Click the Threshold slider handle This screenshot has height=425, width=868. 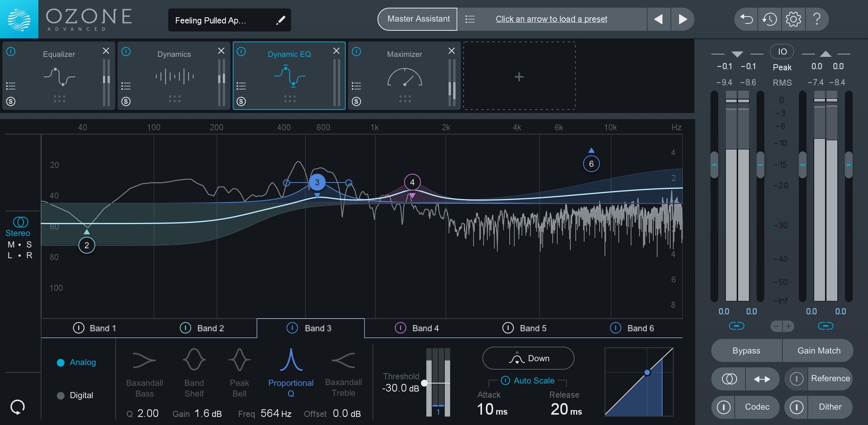pos(424,383)
